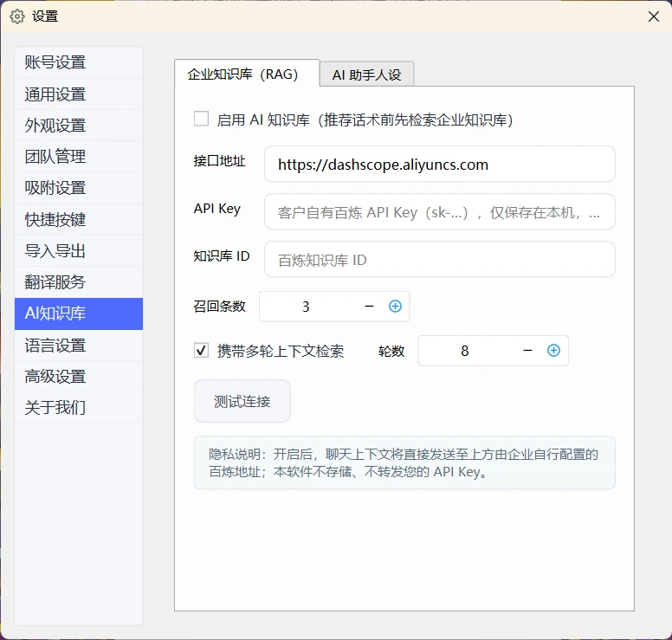
Task: Switch to 企业知识库 (RAG) tab
Action: coord(247,74)
